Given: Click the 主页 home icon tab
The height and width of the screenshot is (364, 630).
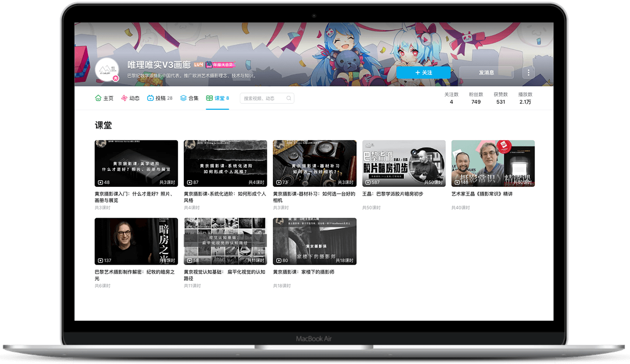Looking at the screenshot, I should [98, 98].
